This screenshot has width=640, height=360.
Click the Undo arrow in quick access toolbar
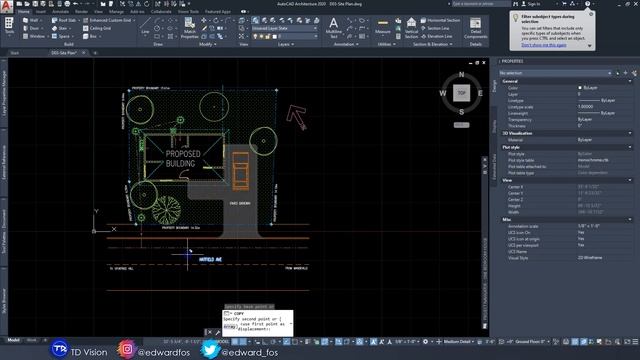76,4
